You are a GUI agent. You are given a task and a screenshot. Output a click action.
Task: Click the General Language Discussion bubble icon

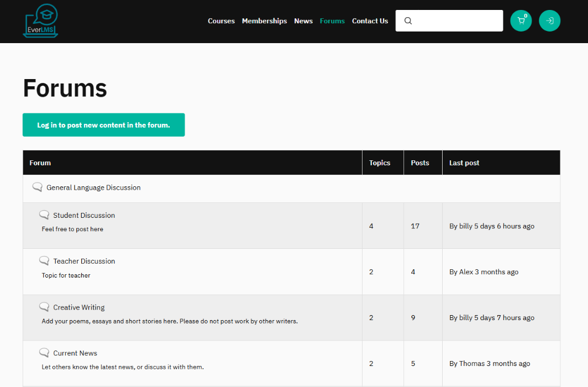(x=37, y=187)
